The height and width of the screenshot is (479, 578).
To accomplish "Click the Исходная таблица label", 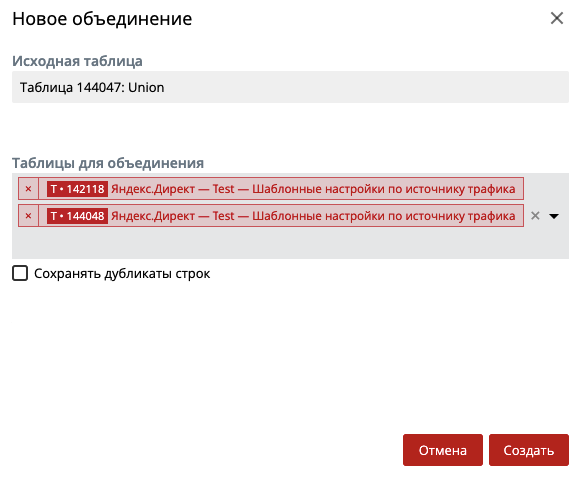I will pyautogui.click(x=77, y=61).
